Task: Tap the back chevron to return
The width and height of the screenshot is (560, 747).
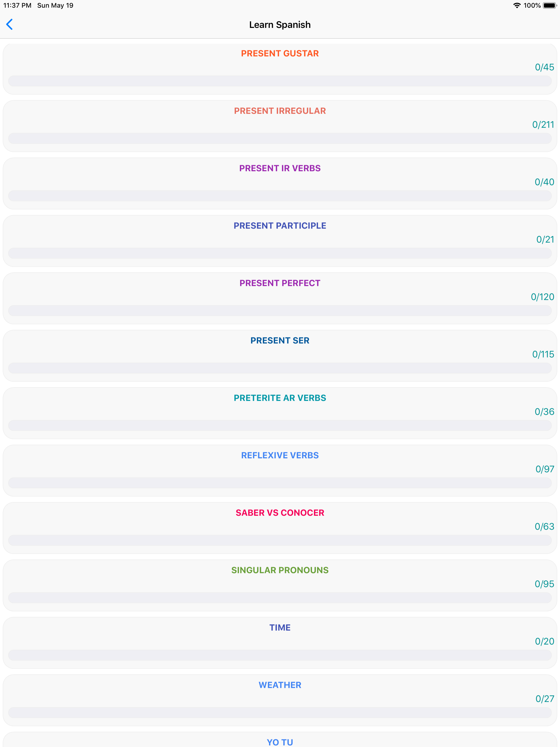Action: 10,24
